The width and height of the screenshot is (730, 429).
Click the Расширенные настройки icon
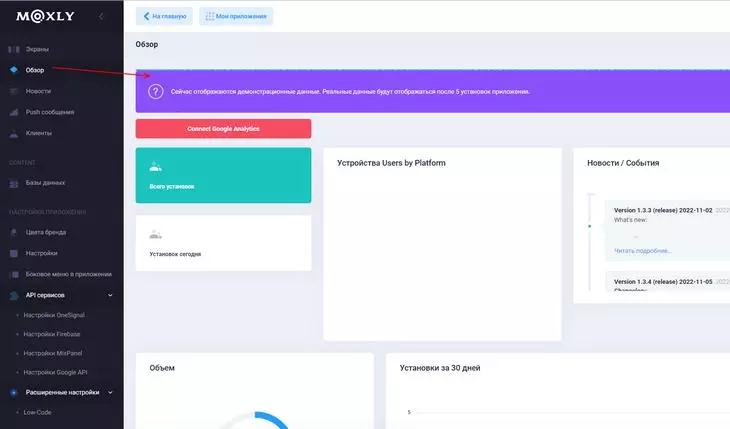click(x=14, y=393)
